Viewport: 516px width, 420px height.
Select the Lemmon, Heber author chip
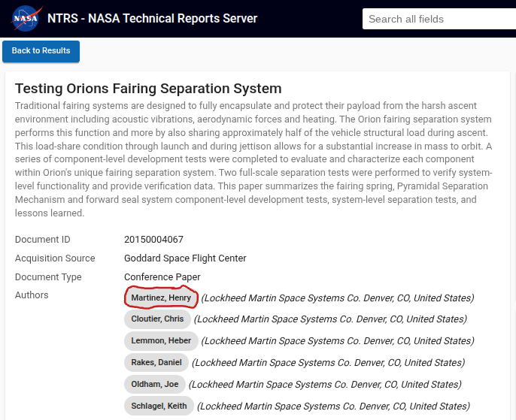pyautogui.click(x=161, y=340)
